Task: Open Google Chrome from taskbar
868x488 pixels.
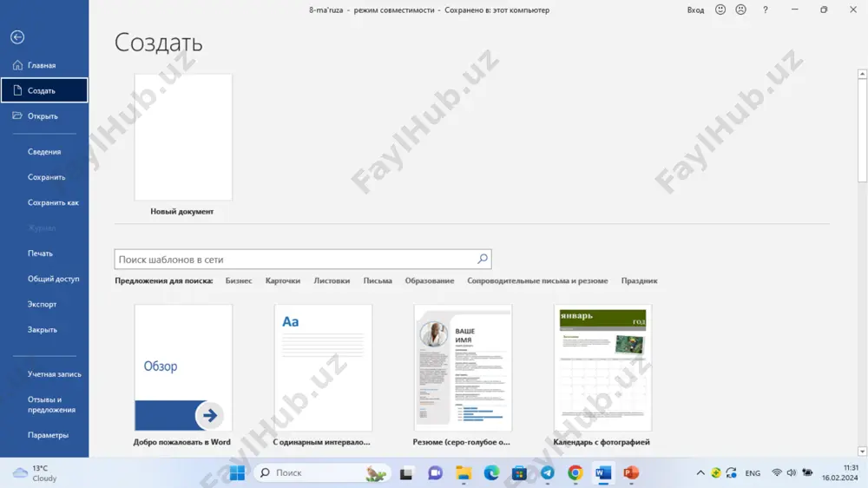Action: pyautogui.click(x=575, y=473)
